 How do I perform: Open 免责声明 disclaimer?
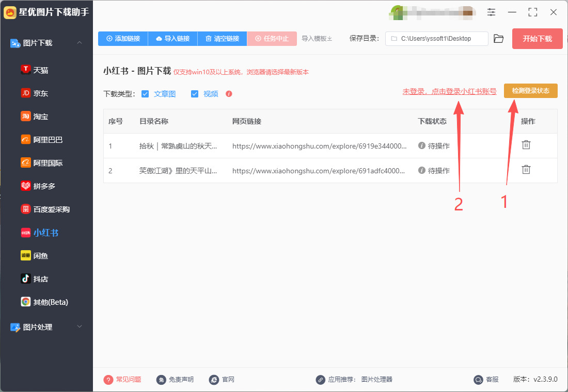pos(175,379)
